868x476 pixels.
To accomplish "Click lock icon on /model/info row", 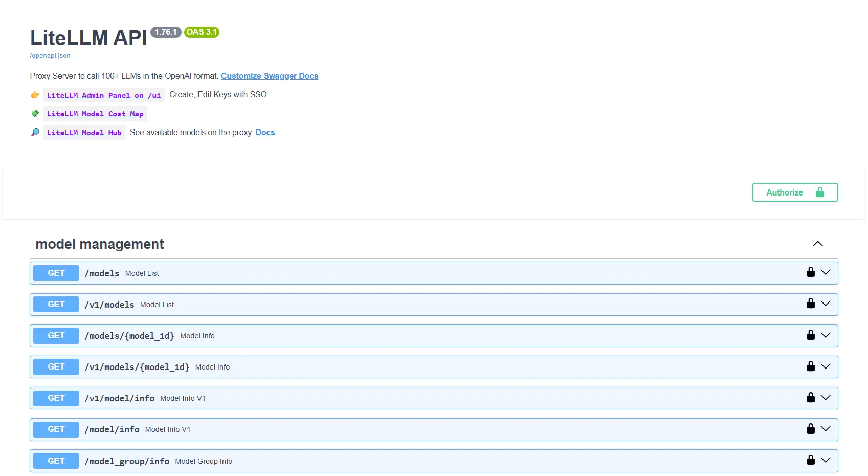I will (x=810, y=429).
